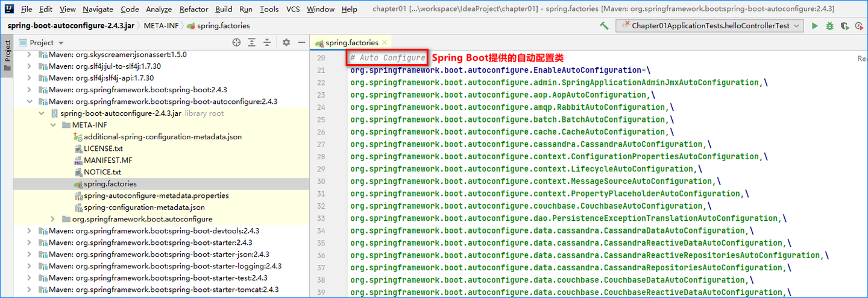
Task: Click the Build project hammer icon
Action: (x=604, y=26)
